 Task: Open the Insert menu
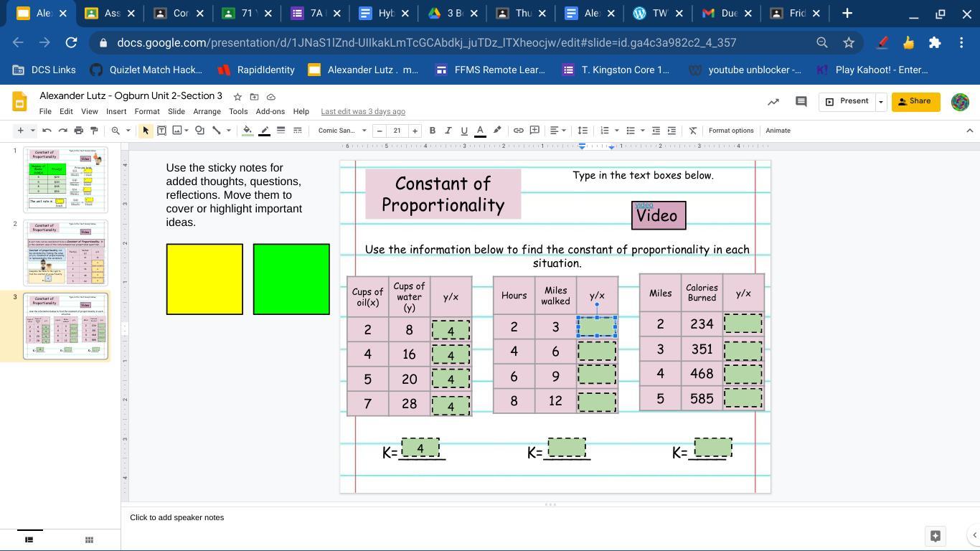[x=116, y=111]
